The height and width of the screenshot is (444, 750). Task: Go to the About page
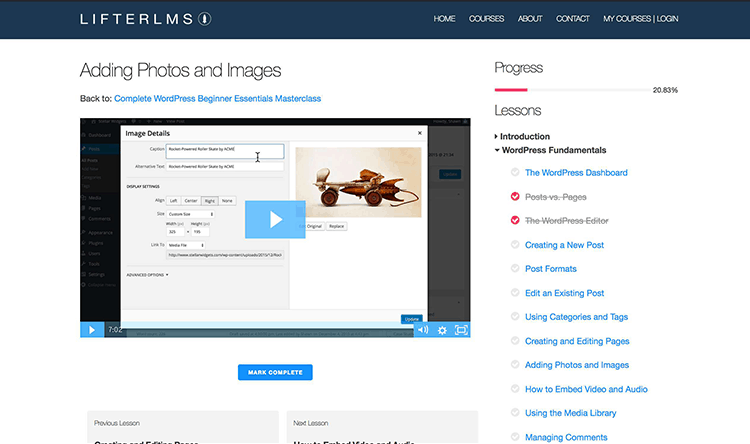click(x=530, y=19)
